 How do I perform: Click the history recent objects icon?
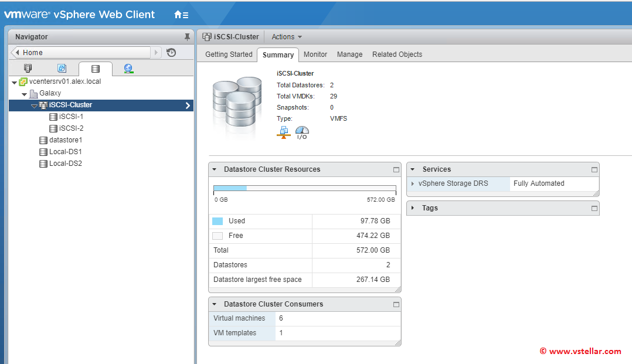tap(171, 53)
